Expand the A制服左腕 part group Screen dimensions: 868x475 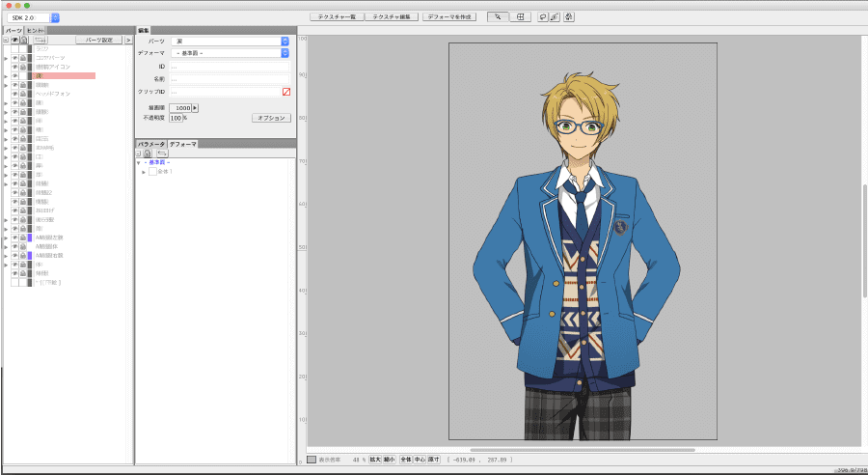6,237
